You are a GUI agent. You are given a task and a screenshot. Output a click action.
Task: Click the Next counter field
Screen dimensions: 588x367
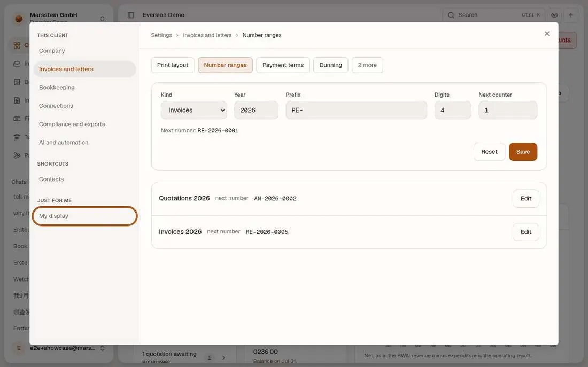(508, 110)
